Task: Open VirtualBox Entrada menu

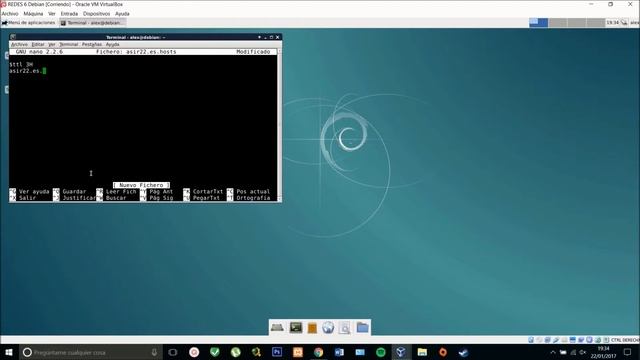Action: tap(69, 13)
